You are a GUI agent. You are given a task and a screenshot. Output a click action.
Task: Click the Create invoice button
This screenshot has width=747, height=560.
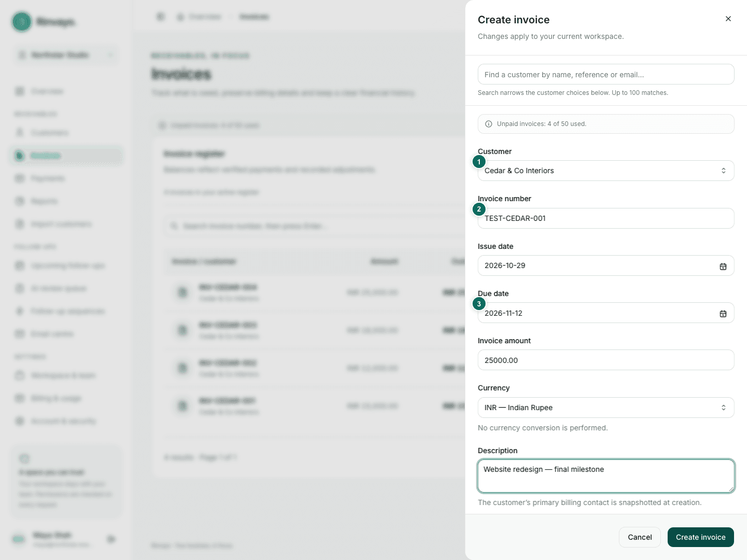(x=701, y=537)
